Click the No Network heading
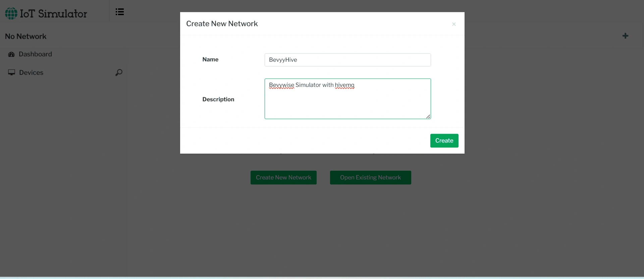 click(26, 36)
